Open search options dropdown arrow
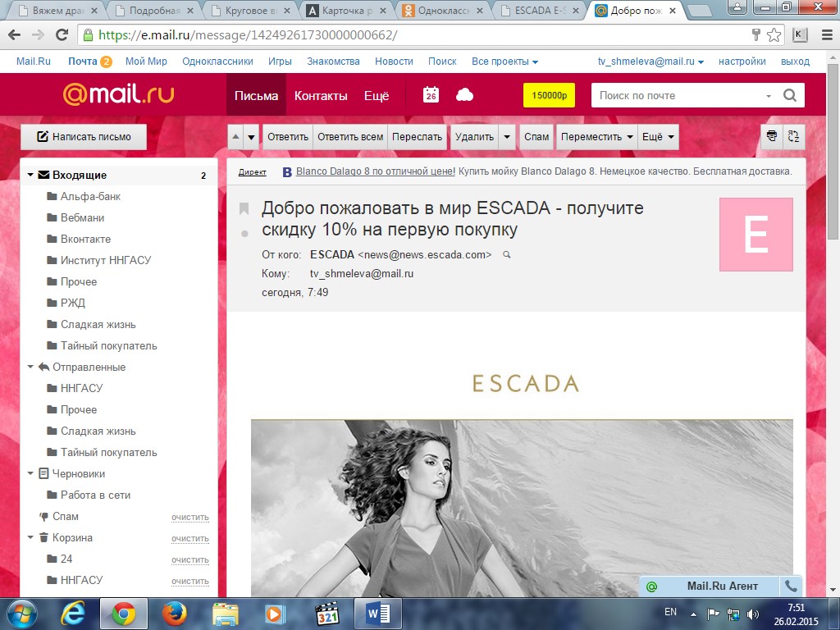The width and height of the screenshot is (840, 630). pyautogui.click(x=768, y=96)
